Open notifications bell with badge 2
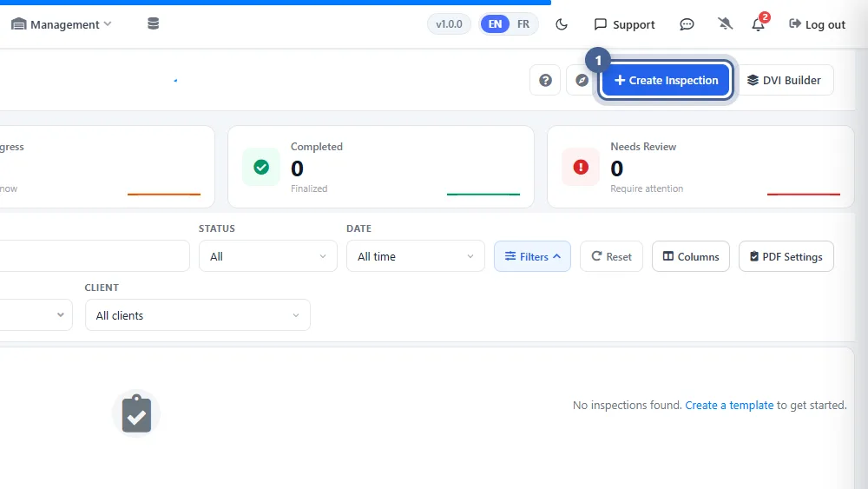868x489 pixels. 758,24
